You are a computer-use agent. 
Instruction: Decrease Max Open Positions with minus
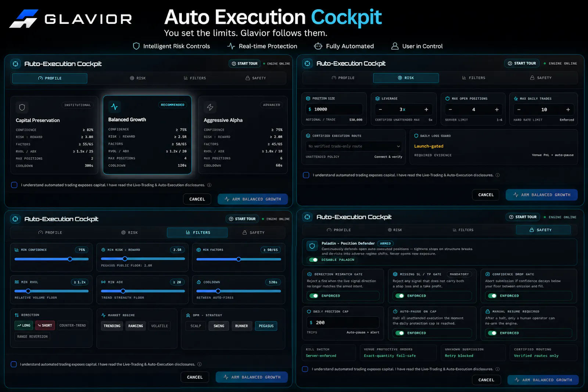450,109
